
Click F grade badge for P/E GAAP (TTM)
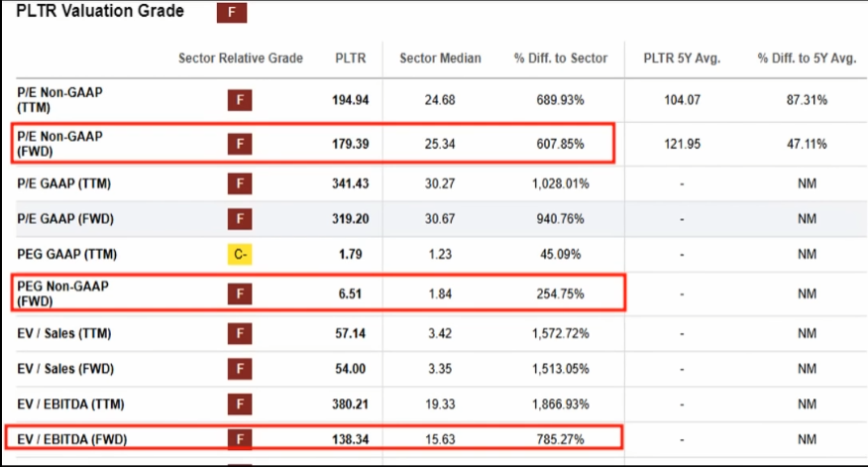coord(238,183)
